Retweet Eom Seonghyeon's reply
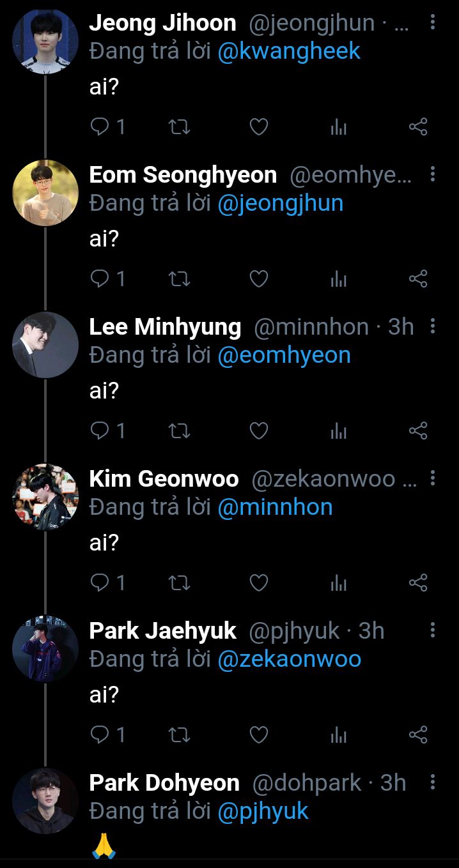The height and width of the screenshot is (868, 459). coord(178,279)
